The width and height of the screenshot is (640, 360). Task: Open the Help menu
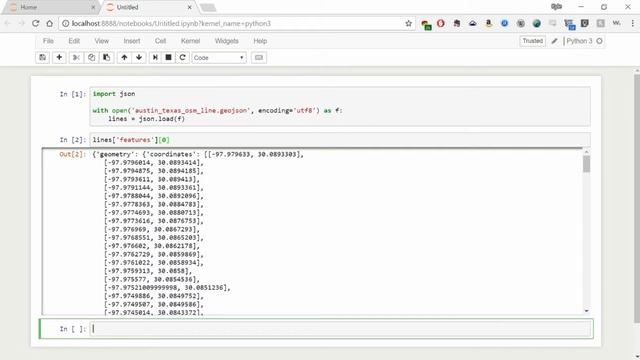tap(260, 41)
